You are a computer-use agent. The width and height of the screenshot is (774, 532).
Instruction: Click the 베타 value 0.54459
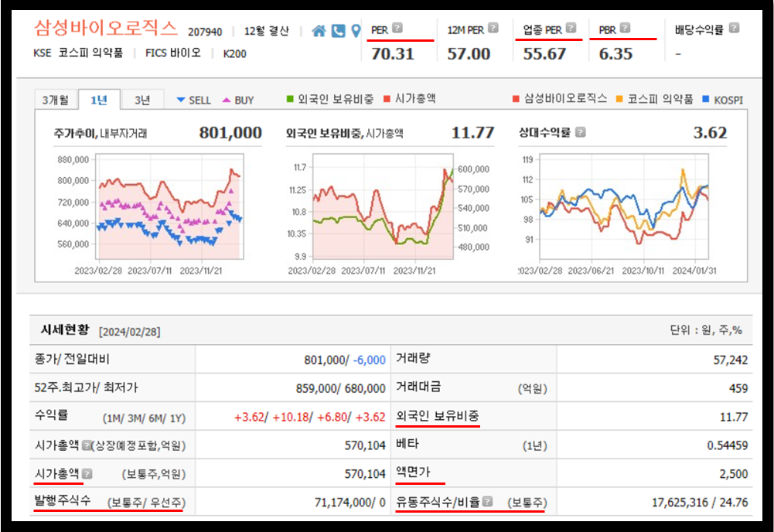pyautogui.click(x=727, y=445)
